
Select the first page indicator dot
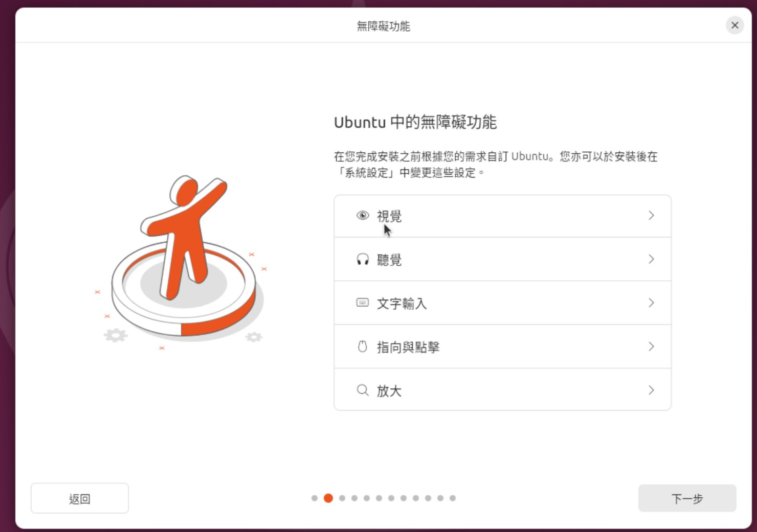pyautogui.click(x=315, y=498)
